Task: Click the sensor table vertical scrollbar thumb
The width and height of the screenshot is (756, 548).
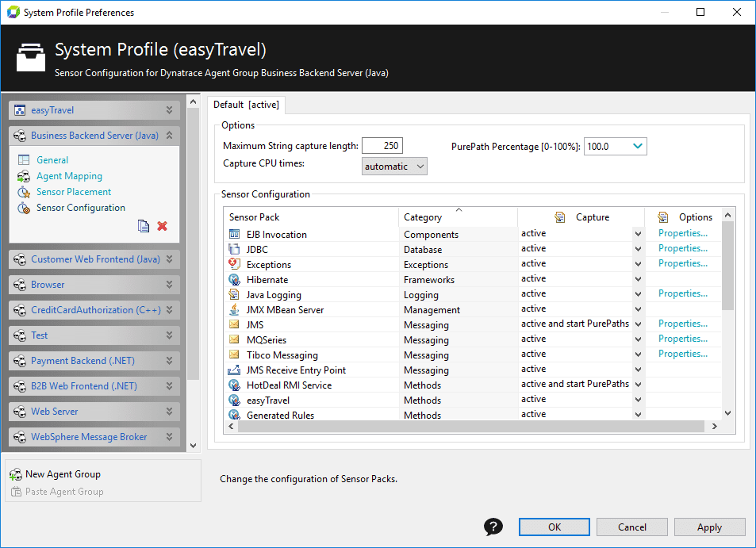Action: coord(727,266)
